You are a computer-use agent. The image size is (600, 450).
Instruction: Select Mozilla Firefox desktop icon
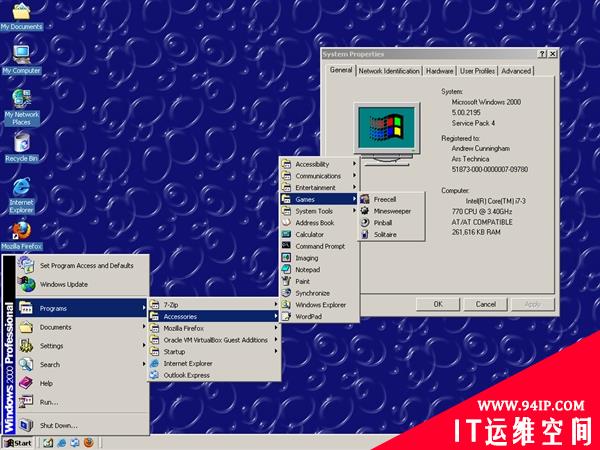21,235
